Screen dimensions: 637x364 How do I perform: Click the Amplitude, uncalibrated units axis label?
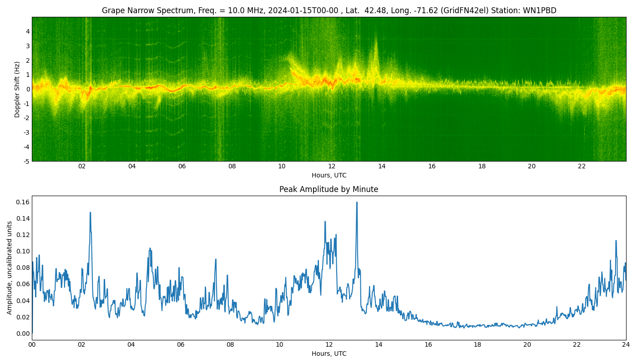click(10, 268)
